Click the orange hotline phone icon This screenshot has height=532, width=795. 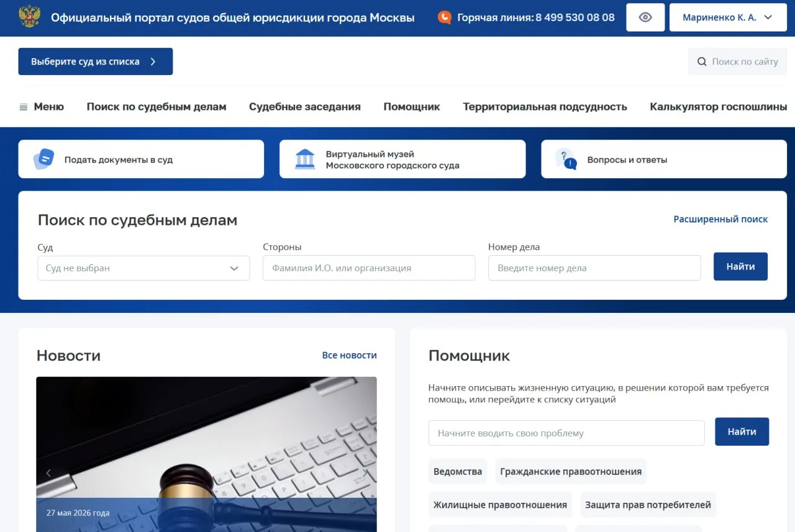pyautogui.click(x=444, y=17)
